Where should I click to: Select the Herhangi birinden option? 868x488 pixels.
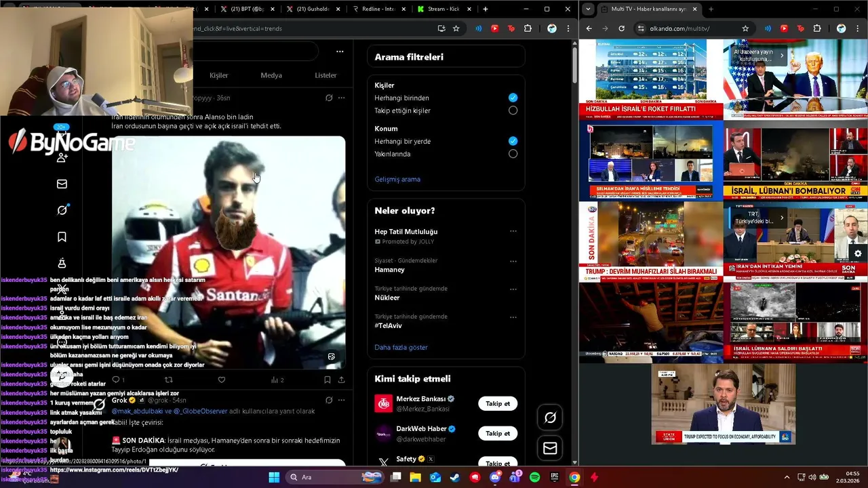(513, 98)
